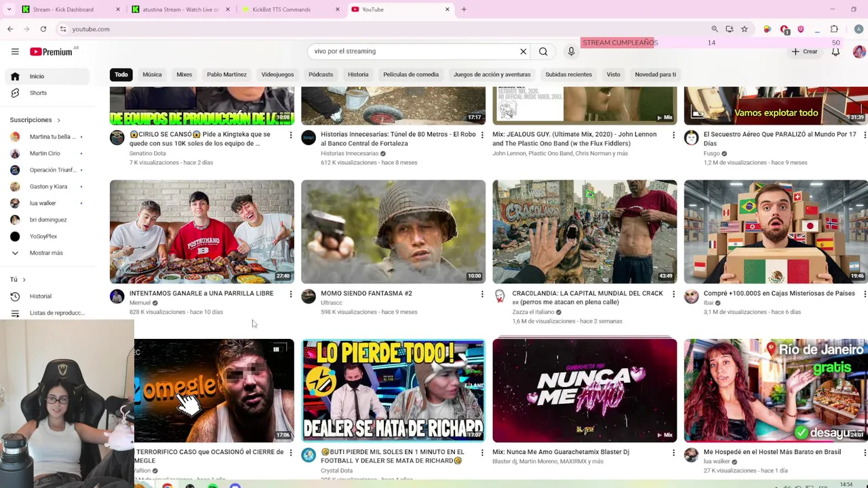Click the Ibai channel avatar

click(x=691, y=297)
